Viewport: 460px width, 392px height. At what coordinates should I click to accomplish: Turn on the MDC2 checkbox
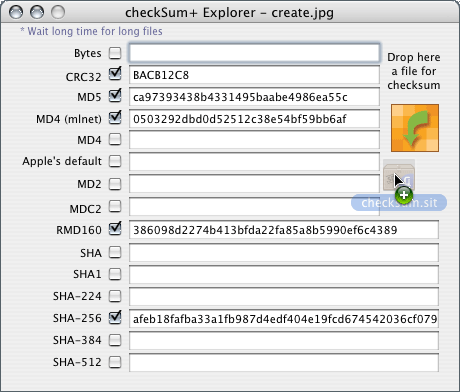(115, 206)
